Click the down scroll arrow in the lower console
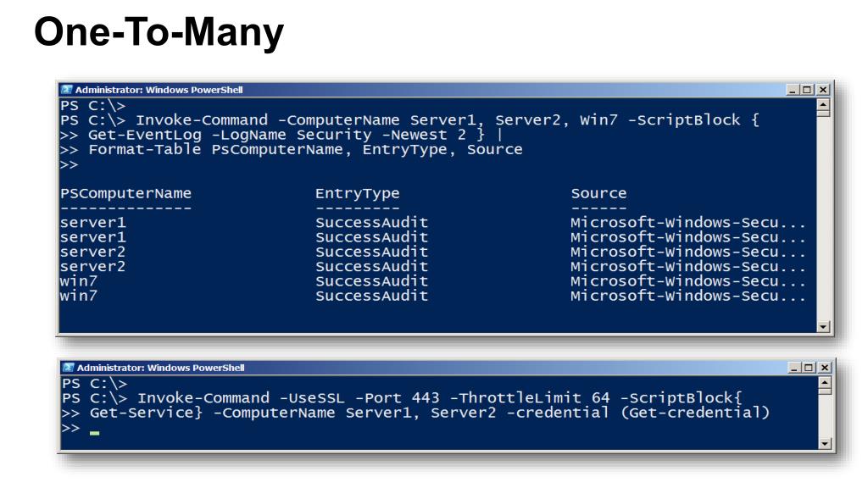Image resolution: width=868 pixels, height=488 pixels. [x=826, y=444]
